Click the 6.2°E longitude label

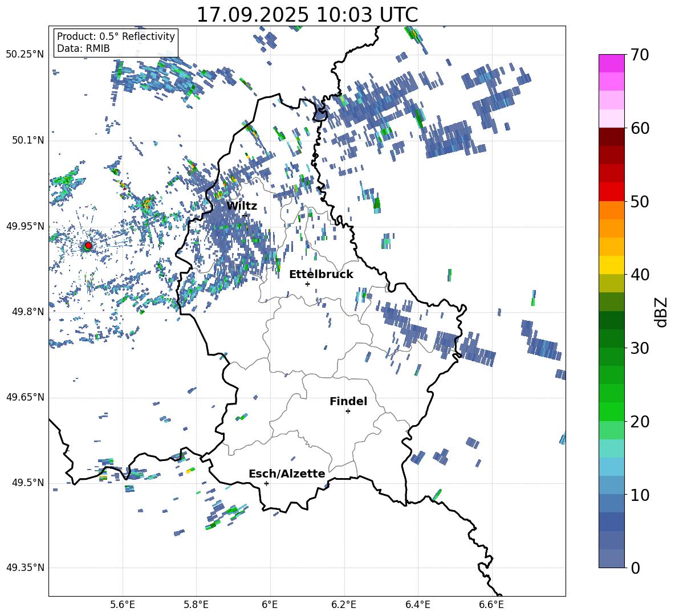[344, 605]
